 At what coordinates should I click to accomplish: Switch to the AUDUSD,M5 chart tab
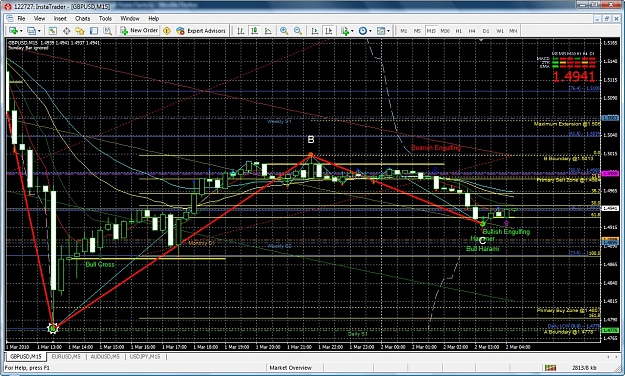point(105,356)
